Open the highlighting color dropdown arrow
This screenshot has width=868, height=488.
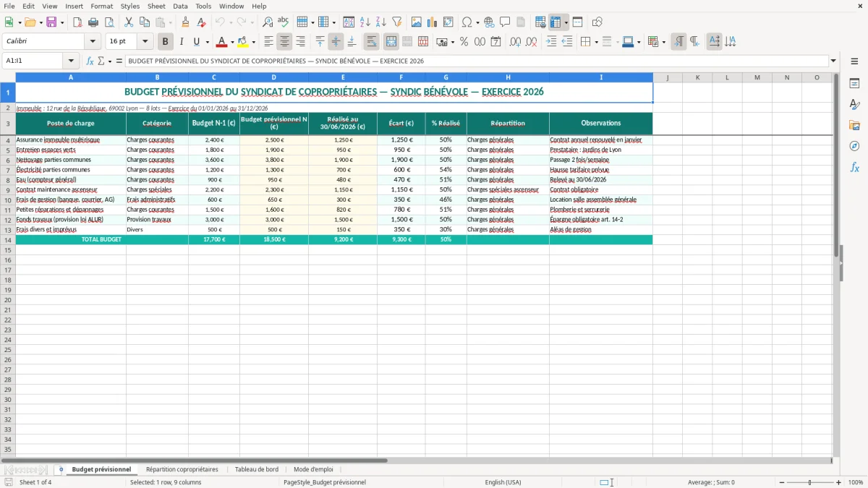(x=253, y=42)
